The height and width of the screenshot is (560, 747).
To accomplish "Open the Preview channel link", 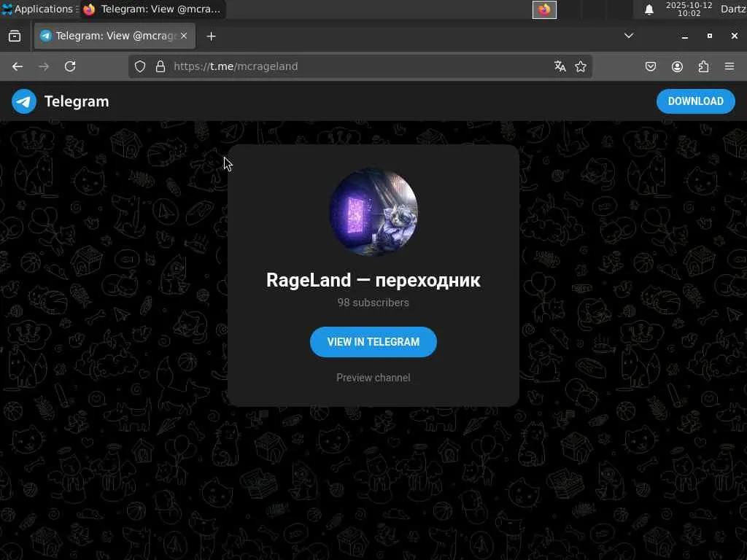I will click(x=373, y=378).
